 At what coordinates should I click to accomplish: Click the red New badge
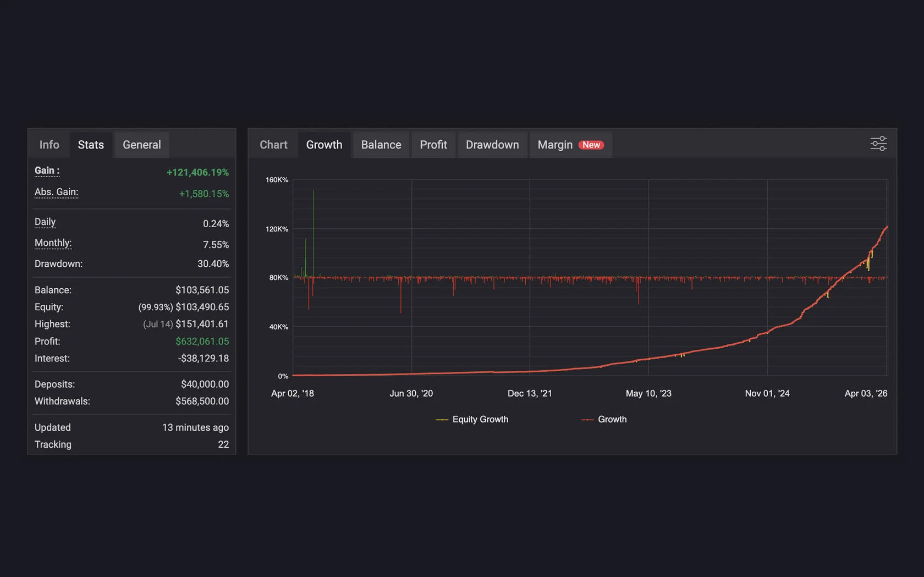[x=591, y=145]
